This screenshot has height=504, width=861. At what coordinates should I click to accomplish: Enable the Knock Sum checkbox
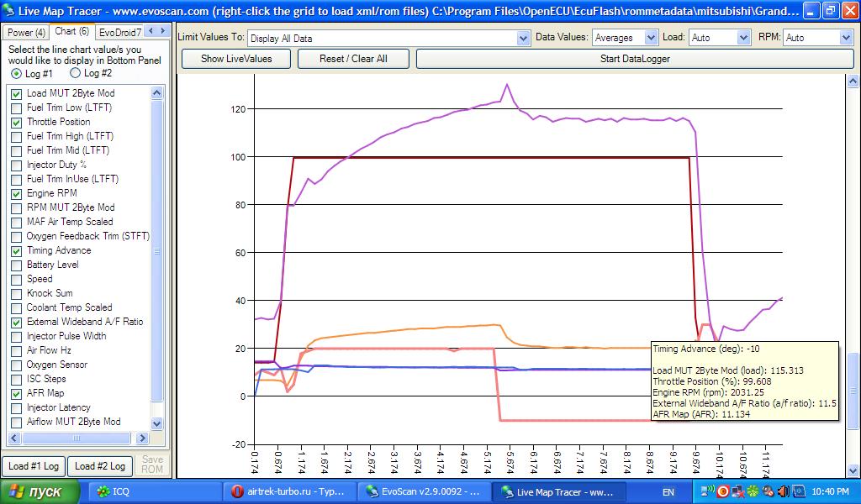(16, 293)
